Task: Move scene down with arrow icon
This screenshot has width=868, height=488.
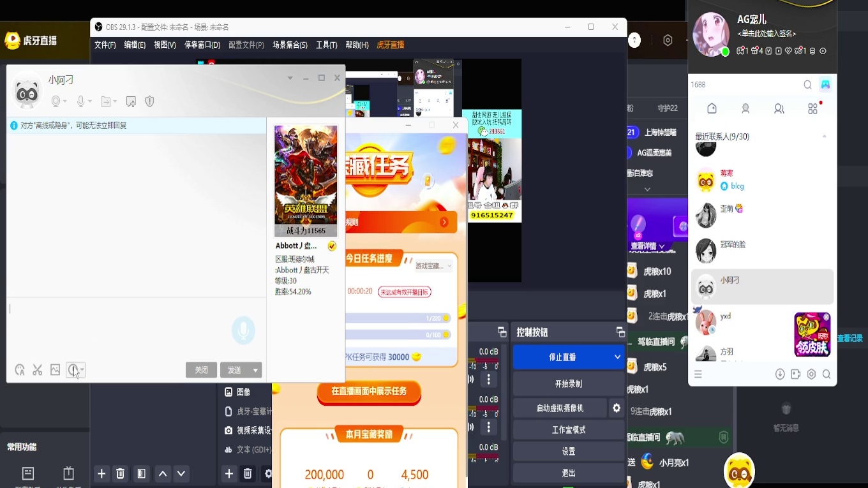Action: [182, 473]
